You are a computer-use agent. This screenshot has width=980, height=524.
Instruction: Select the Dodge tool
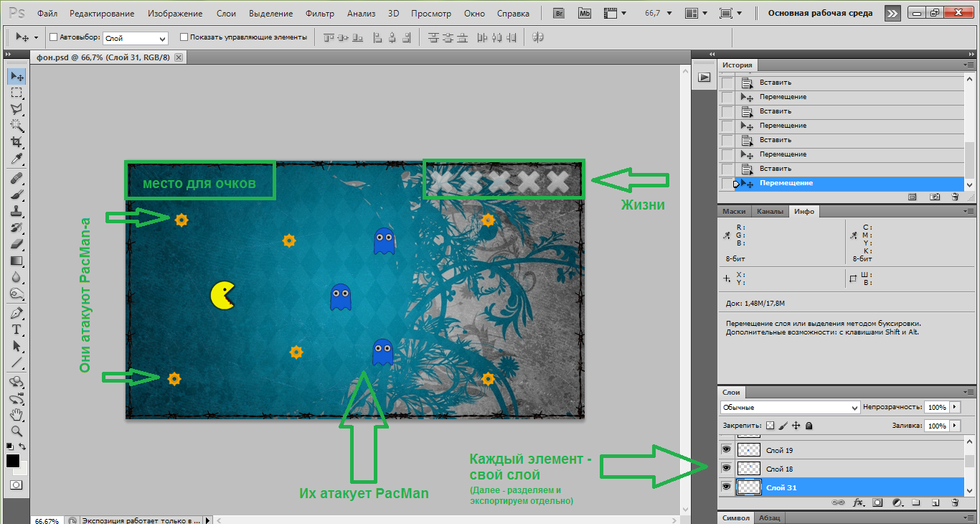pos(17,294)
